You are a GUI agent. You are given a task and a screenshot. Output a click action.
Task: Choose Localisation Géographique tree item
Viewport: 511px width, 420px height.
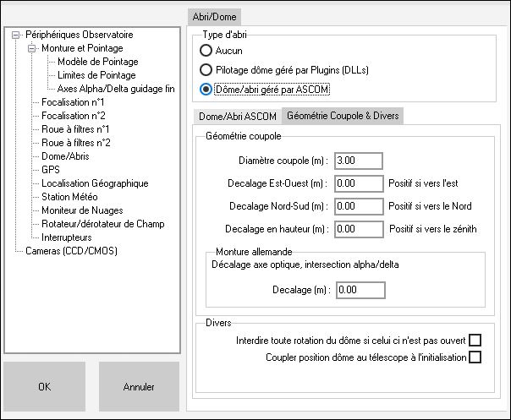click(95, 183)
